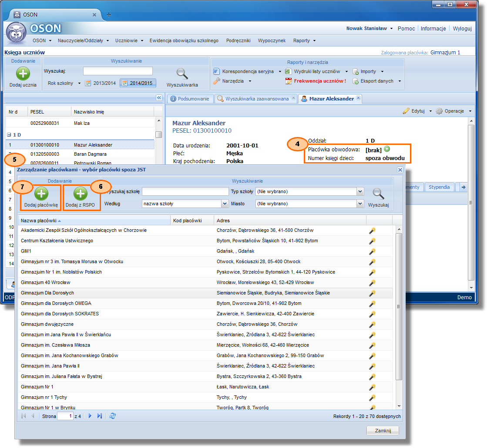Image resolution: width=487 pixels, height=448 pixels.
Task: Click the green Dodaj ucznia plus icon
Action: (x=23, y=74)
